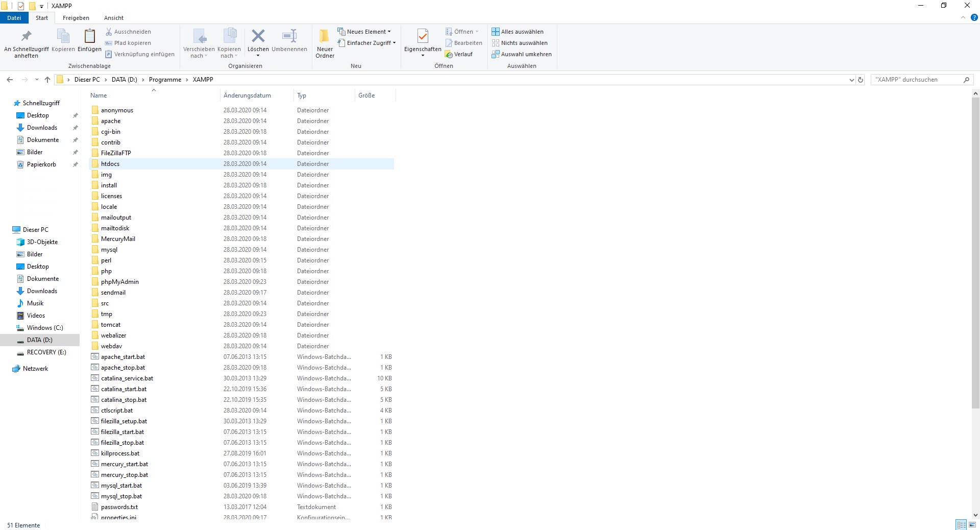Open Einfacher Zugriff dropdown
Image resolution: width=980 pixels, height=530 pixels.
point(366,43)
